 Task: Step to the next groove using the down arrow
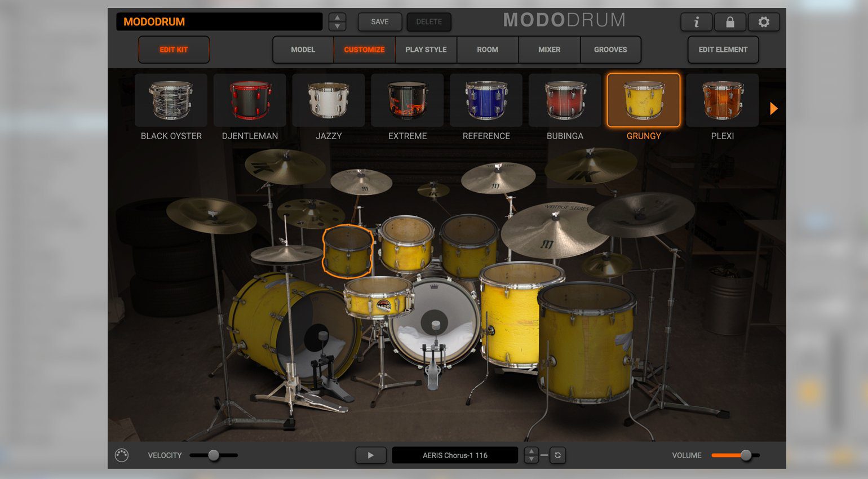pos(532,459)
